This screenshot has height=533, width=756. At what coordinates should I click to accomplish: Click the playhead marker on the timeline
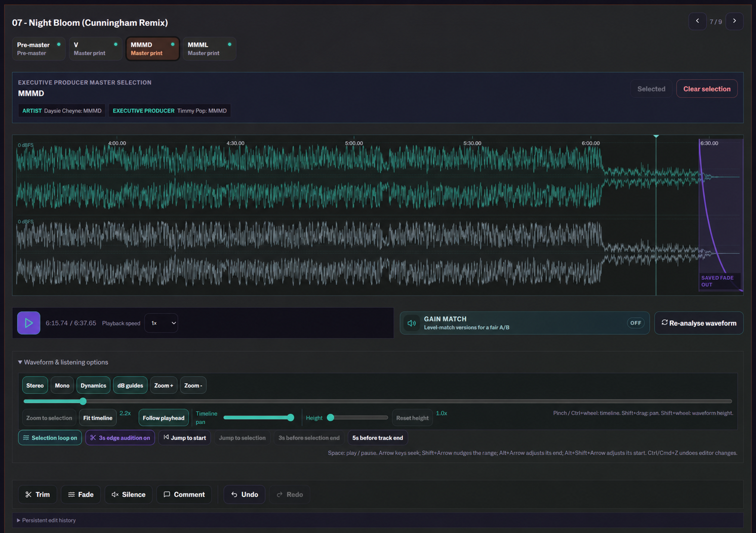[656, 137]
